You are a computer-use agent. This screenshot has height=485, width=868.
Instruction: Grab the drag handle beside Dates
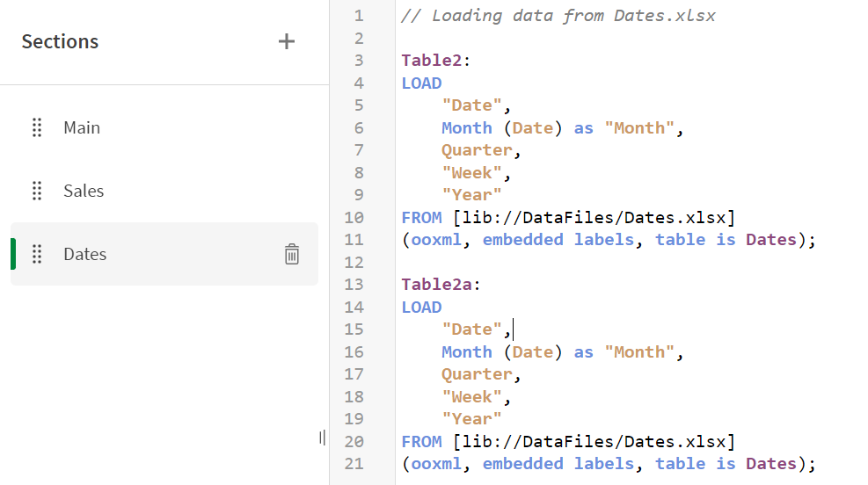click(x=37, y=254)
